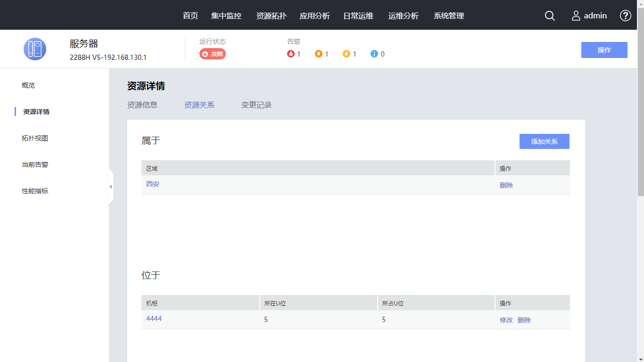This screenshot has height=362, width=644.
Task: Click the admin user profile icon
Action: pyautogui.click(x=576, y=16)
